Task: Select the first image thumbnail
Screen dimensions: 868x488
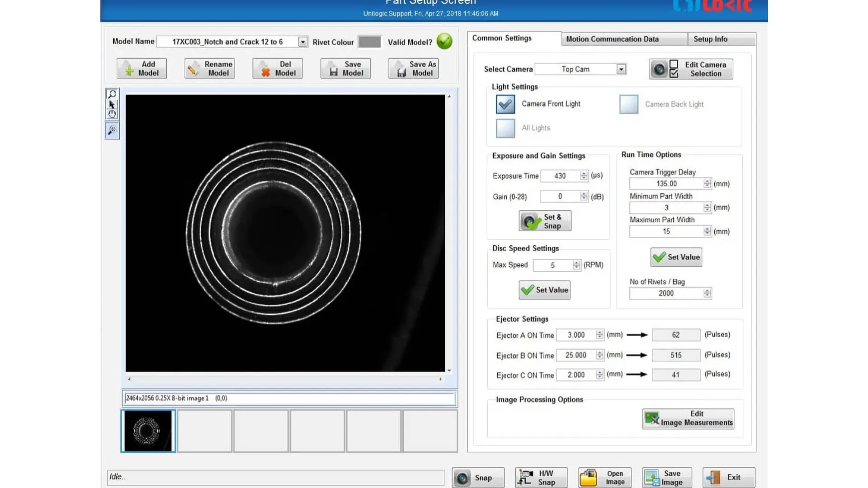Action: (x=148, y=431)
